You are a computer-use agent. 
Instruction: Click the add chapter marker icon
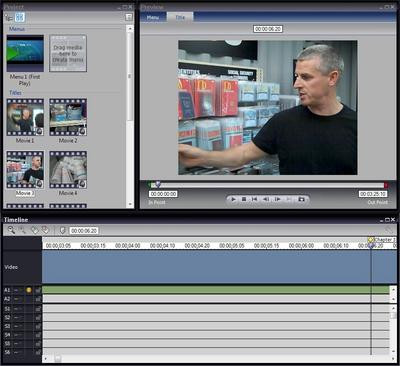34,230
